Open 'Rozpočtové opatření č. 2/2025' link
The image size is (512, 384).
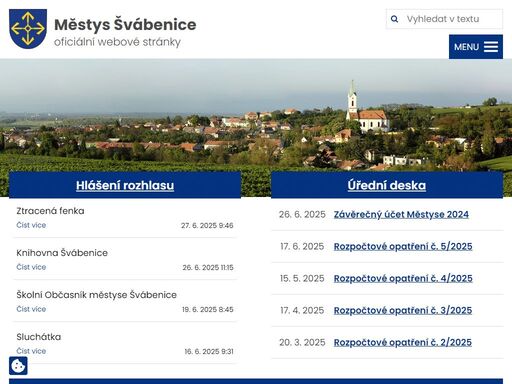(x=403, y=342)
